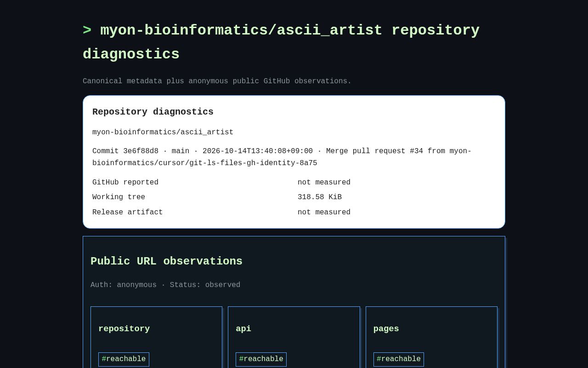This screenshot has height=368, width=588.
Task: Click the 'Repository diagnostics' card heading
Action: pos(153,112)
